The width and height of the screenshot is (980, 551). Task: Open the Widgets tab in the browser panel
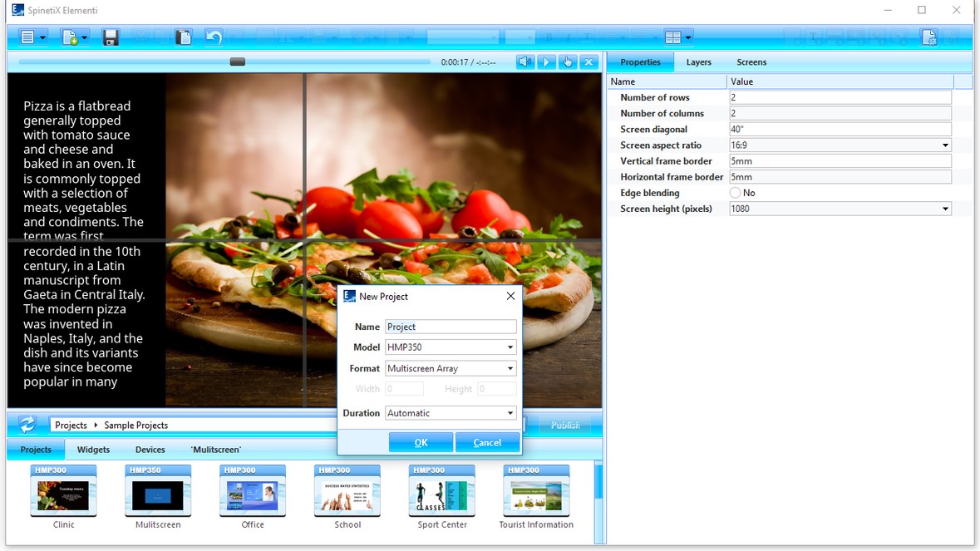point(93,450)
